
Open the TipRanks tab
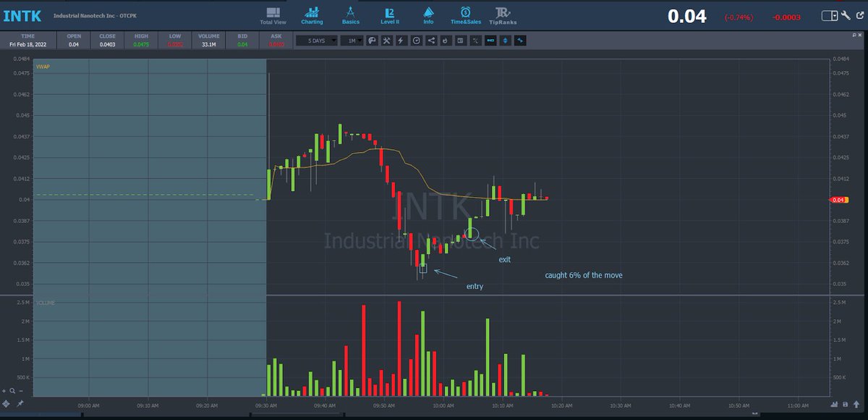click(503, 16)
